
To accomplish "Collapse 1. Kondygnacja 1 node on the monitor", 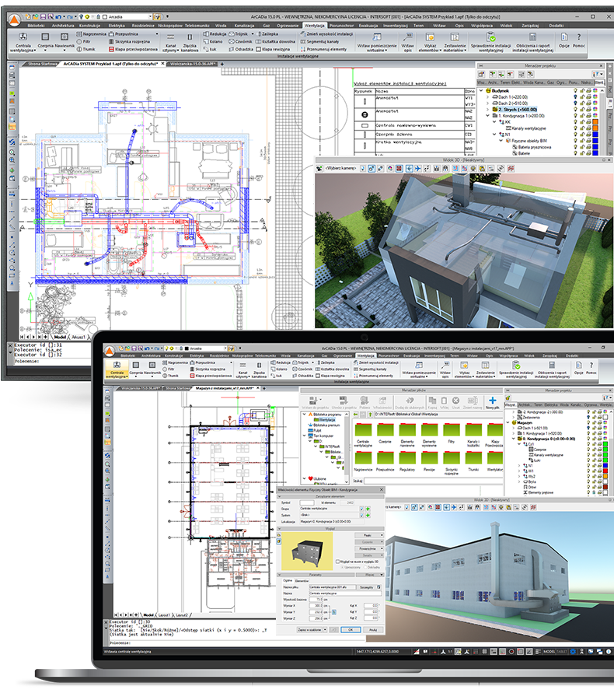I will [x=487, y=116].
